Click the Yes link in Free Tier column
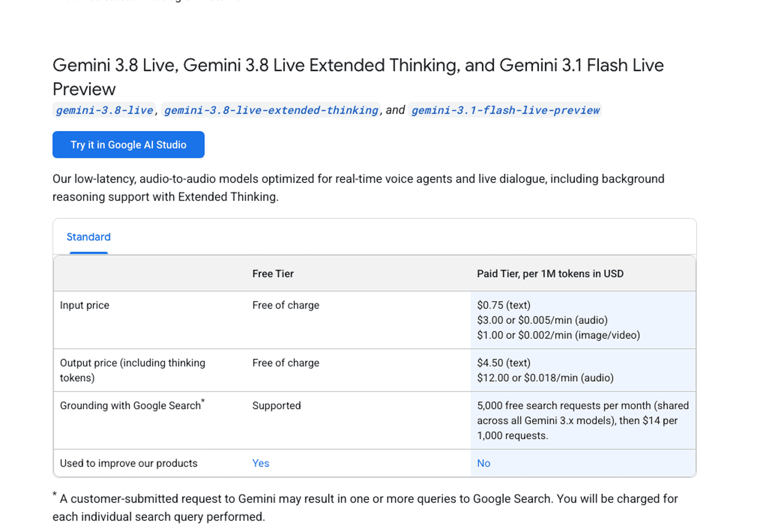The height and width of the screenshot is (532, 772). pyautogui.click(x=261, y=463)
